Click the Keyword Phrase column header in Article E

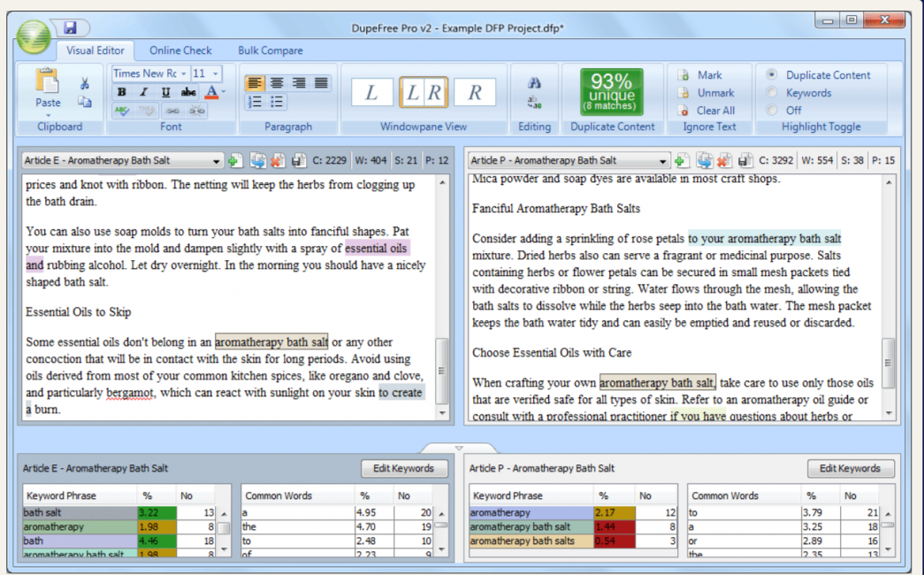(x=80, y=496)
